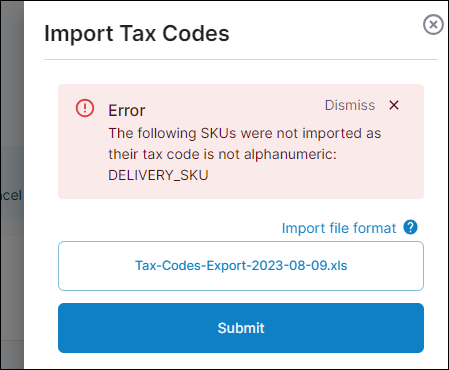Submit the tax codes import

click(241, 328)
